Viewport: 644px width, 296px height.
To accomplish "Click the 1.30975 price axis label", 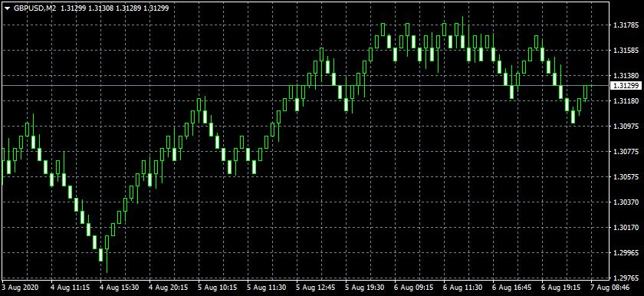I will point(625,127).
